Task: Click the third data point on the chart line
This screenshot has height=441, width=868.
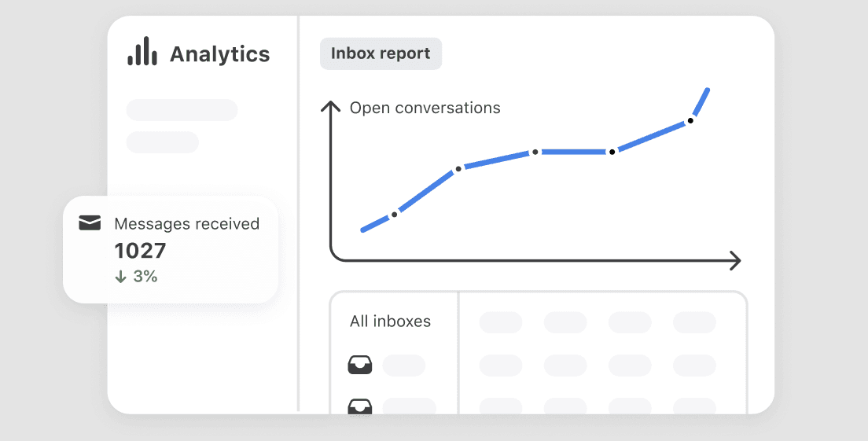Action: click(535, 152)
